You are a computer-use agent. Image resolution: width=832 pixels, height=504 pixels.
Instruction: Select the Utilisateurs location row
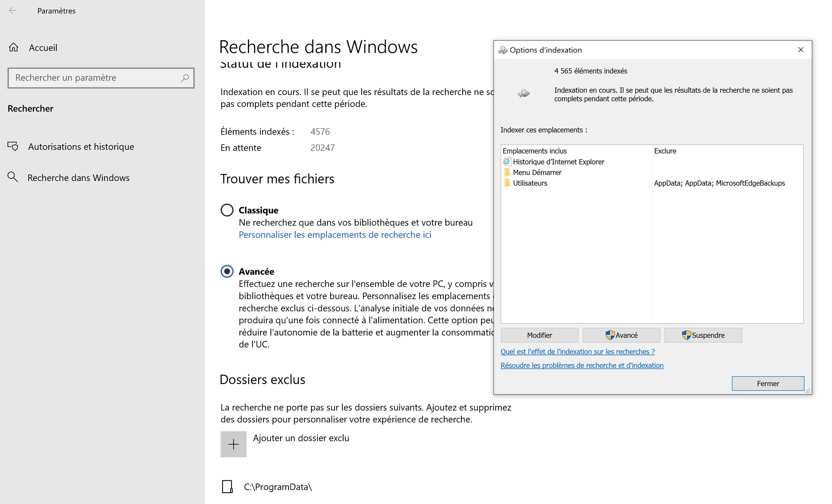point(530,183)
